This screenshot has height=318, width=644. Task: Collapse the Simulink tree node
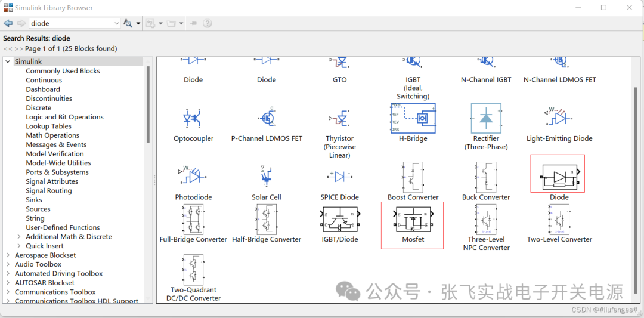point(8,61)
